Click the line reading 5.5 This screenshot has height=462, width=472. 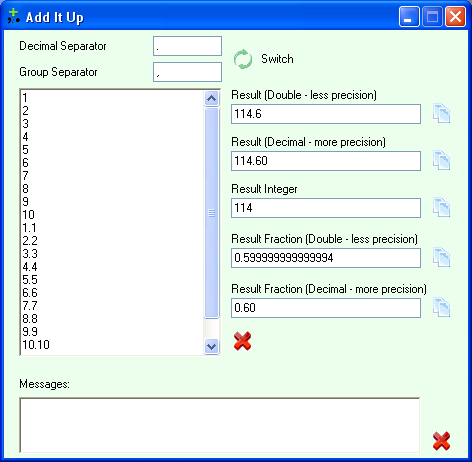[30, 280]
